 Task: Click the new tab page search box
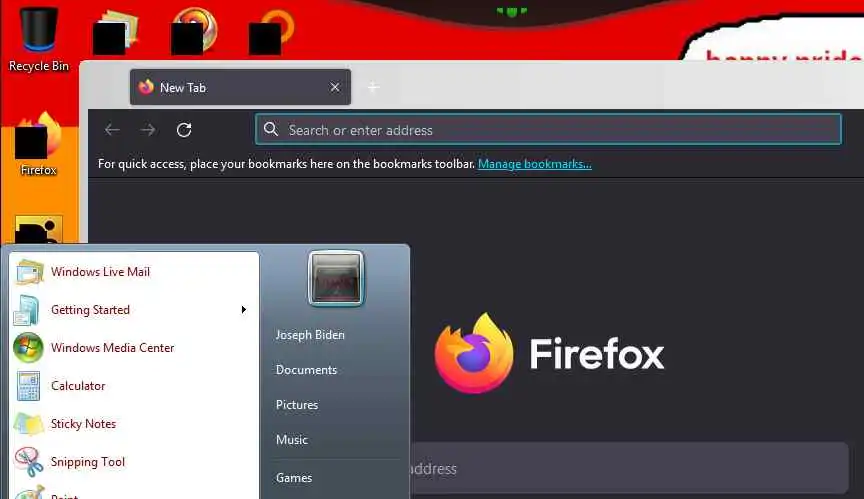tap(628, 468)
